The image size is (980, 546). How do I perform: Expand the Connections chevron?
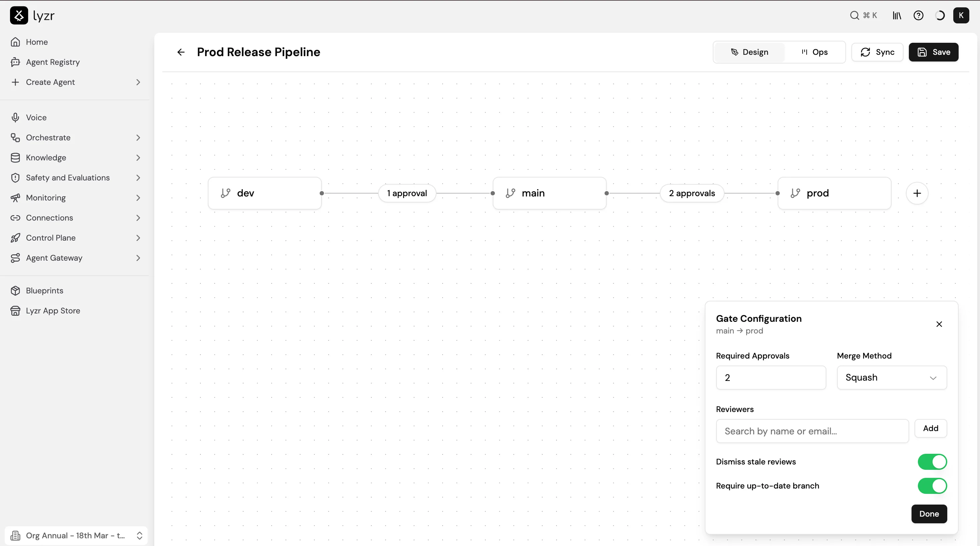(x=138, y=218)
